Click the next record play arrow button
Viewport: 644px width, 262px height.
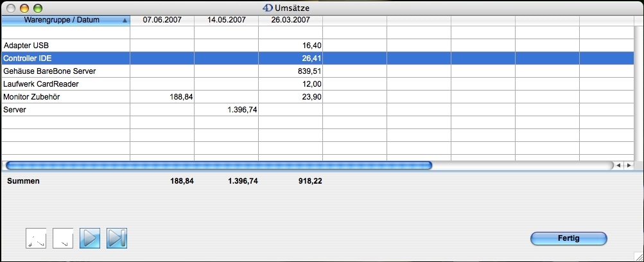tap(90, 238)
